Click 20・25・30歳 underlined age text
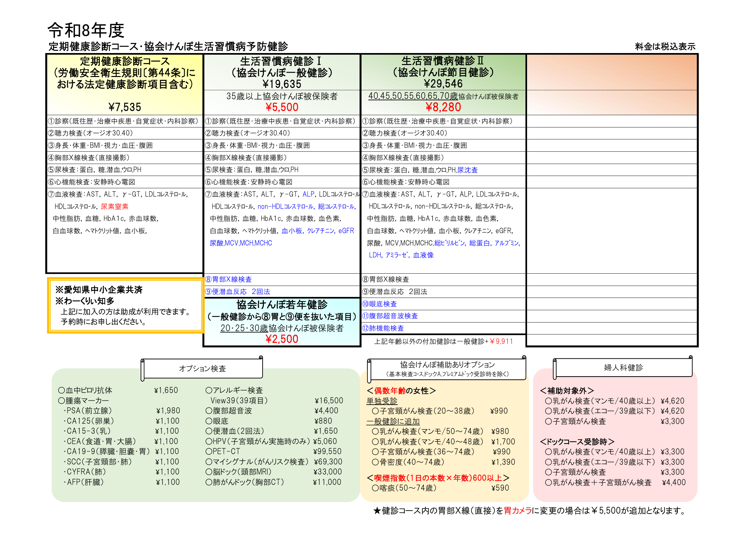 pos(244,328)
